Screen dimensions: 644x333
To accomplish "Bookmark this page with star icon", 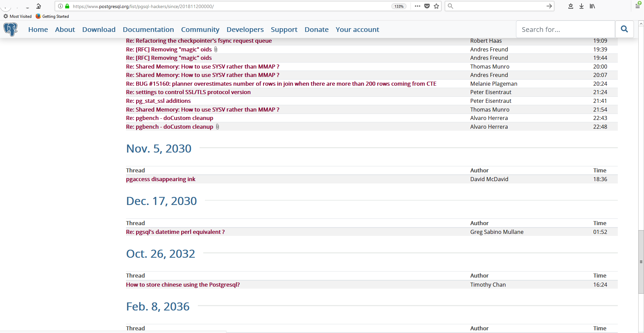I will (436, 6).
